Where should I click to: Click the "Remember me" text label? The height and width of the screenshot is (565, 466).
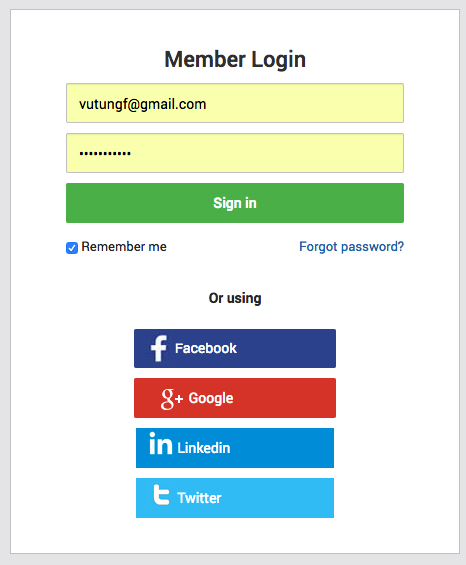(124, 247)
